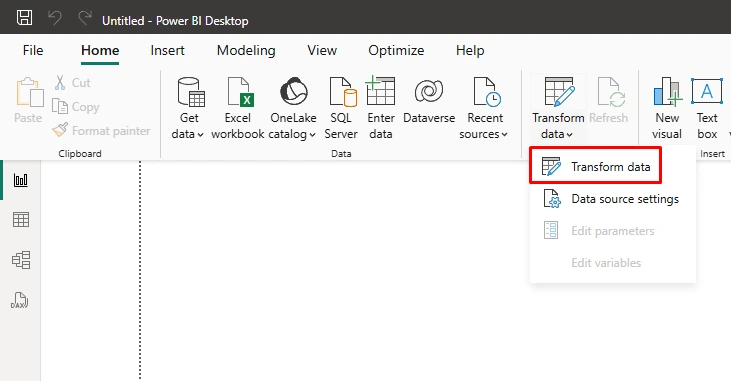The height and width of the screenshot is (381, 731).
Task: Click the Get data database icon
Action: click(x=191, y=92)
